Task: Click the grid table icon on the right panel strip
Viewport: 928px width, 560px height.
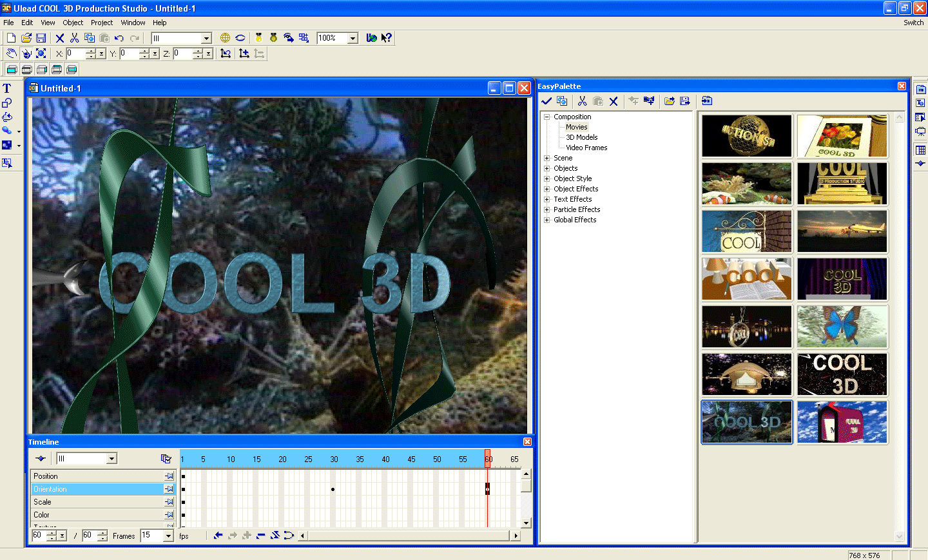Action: (x=921, y=150)
